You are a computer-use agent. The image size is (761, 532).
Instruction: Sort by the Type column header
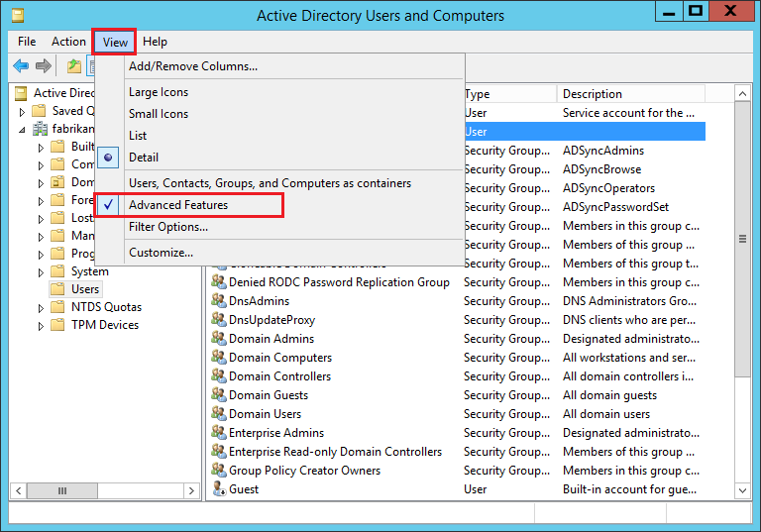(x=509, y=94)
